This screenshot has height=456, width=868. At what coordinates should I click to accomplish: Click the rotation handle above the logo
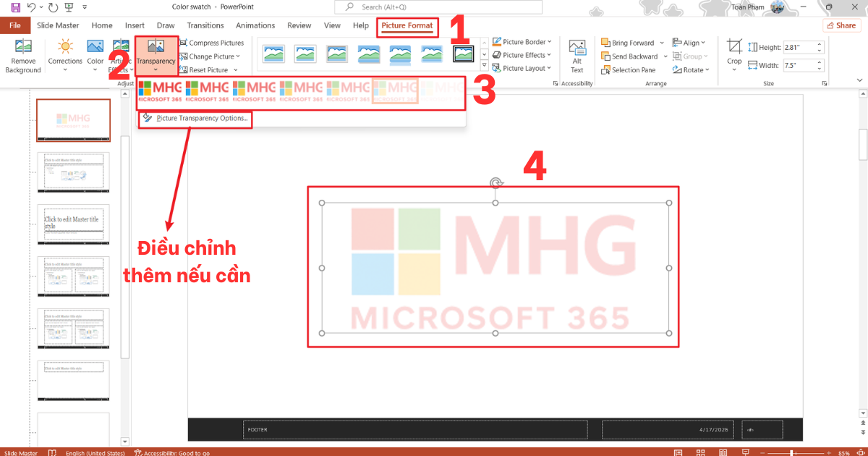[x=495, y=183]
